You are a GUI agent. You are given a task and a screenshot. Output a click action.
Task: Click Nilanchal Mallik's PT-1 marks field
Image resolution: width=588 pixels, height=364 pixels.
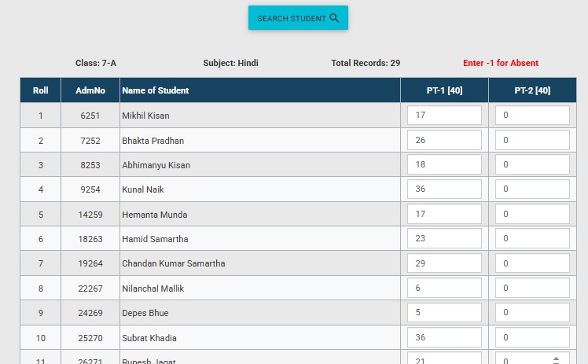(444, 289)
